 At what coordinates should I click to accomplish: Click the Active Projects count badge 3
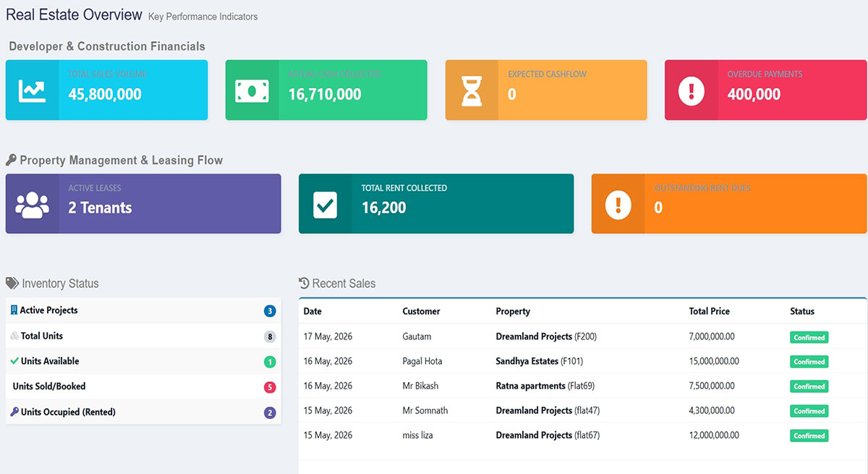point(270,311)
